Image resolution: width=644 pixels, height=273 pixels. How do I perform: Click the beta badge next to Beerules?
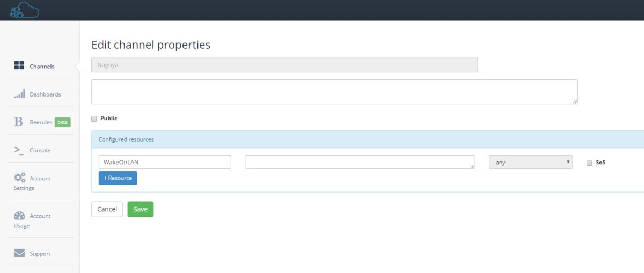coord(63,122)
